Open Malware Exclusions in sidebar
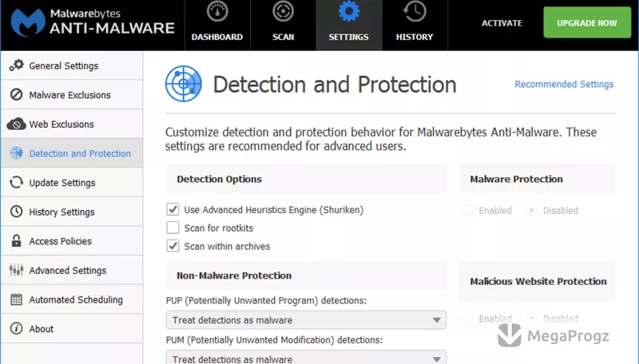The image size is (639, 364). (x=72, y=94)
